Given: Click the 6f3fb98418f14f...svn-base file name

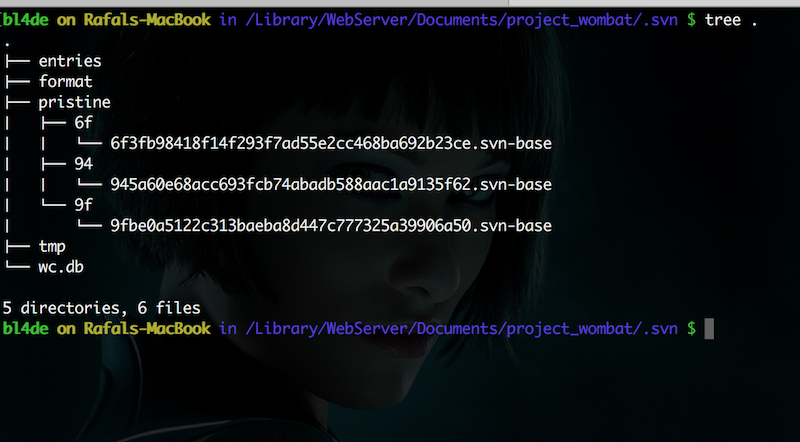Looking at the screenshot, I should [331, 143].
